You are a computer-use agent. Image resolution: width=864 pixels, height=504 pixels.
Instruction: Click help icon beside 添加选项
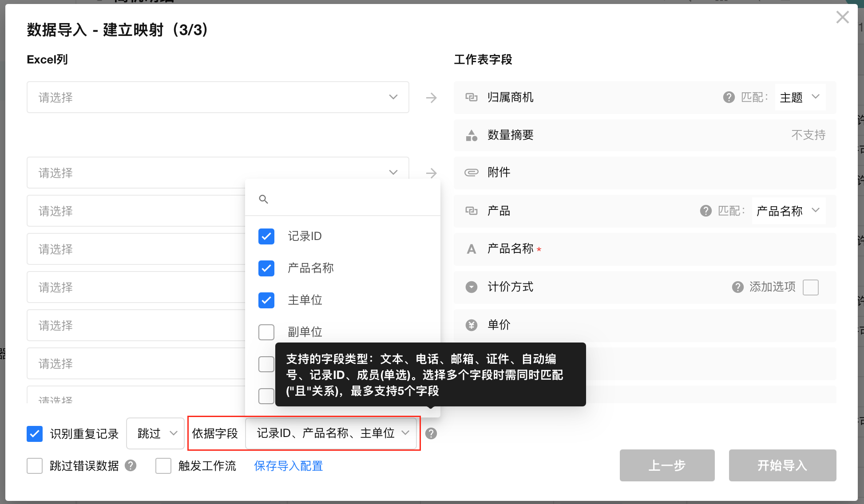point(737,287)
